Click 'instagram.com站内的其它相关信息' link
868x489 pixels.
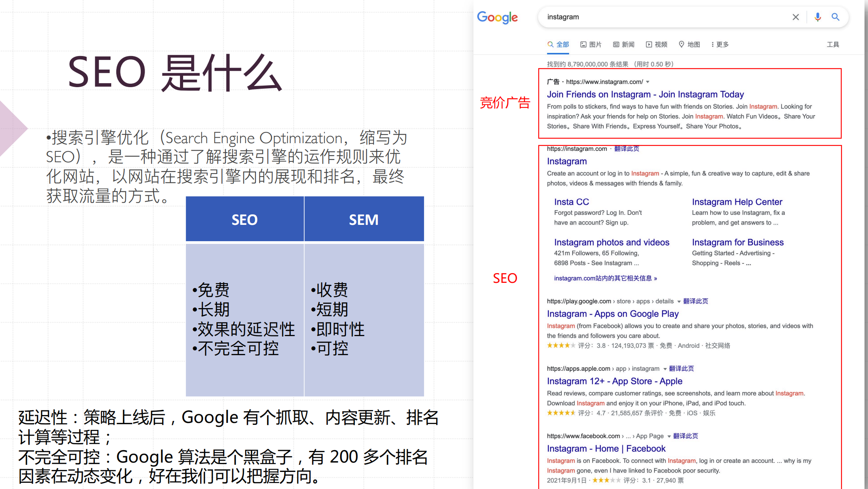(x=605, y=278)
